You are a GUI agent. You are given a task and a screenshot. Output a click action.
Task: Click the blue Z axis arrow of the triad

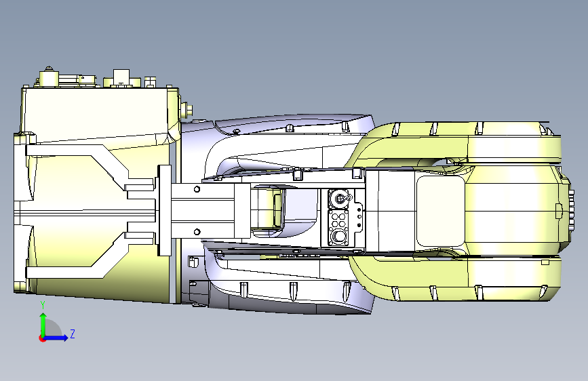tap(56, 338)
